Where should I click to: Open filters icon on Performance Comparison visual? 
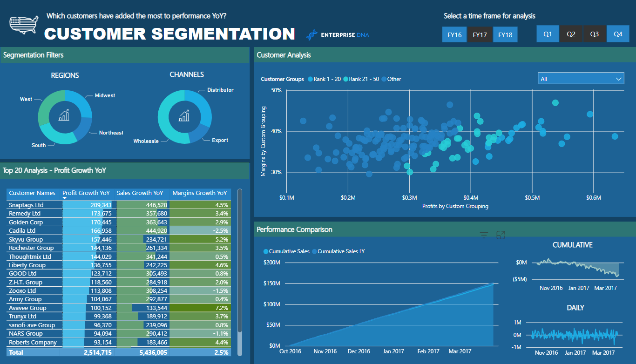point(484,236)
